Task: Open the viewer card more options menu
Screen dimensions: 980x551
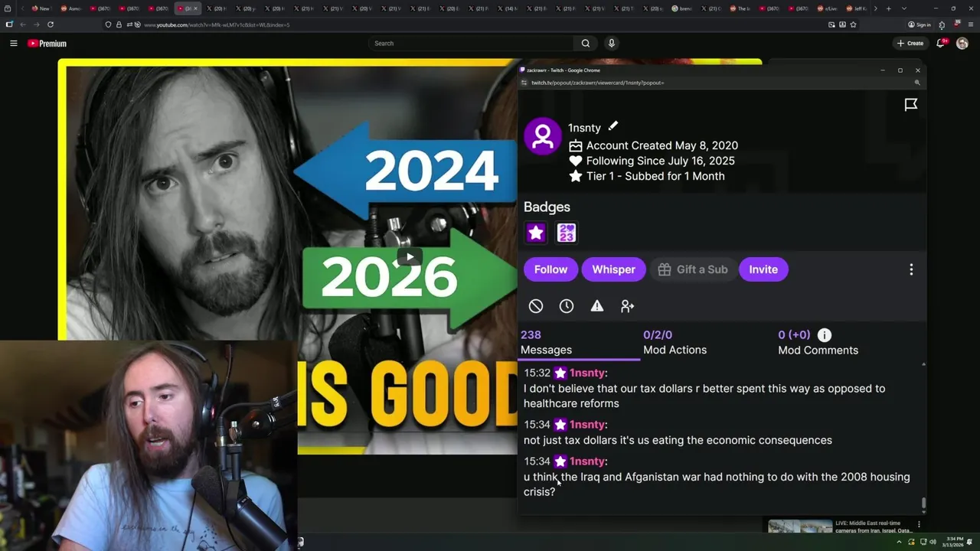Action: click(x=911, y=269)
